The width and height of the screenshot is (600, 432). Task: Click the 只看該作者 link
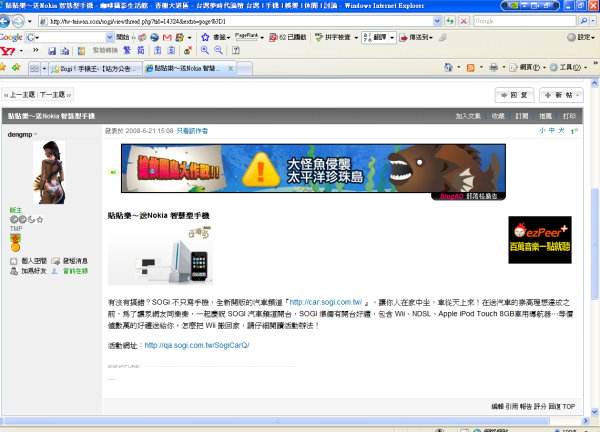[192, 131]
